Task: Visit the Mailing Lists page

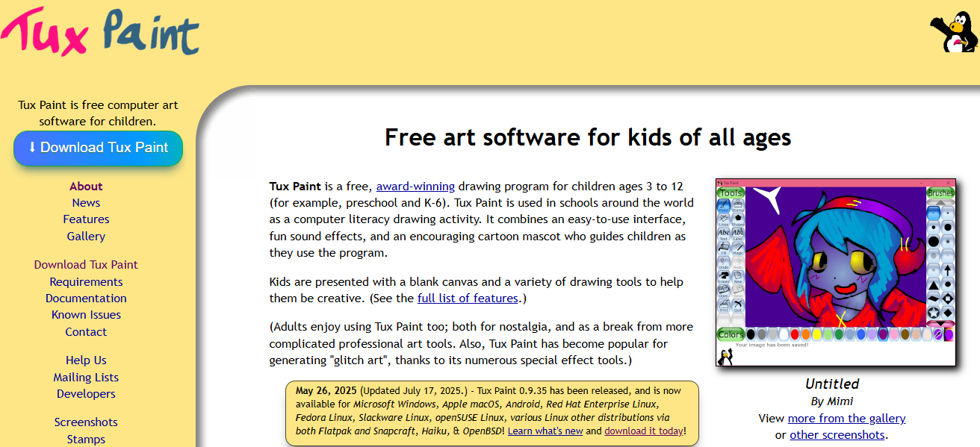Action: click(x=86, y=378)
